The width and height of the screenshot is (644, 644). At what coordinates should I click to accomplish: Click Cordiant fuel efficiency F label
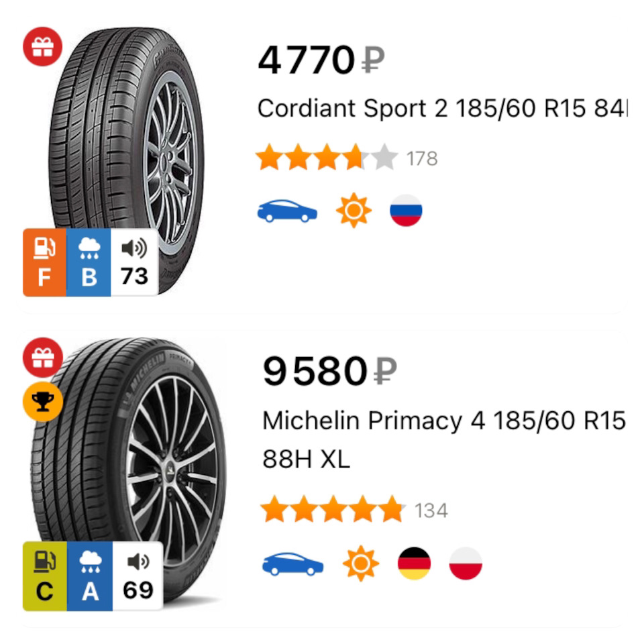44,262
